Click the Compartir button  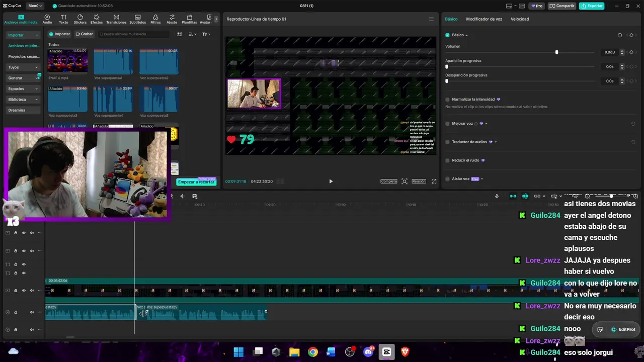(x=562, y=6)
